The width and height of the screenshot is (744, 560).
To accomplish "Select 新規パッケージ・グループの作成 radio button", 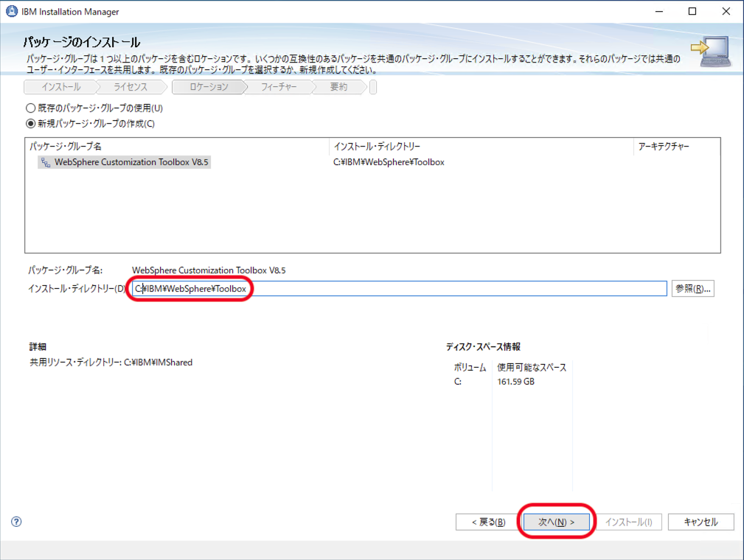I will click(x=30, y=124).
